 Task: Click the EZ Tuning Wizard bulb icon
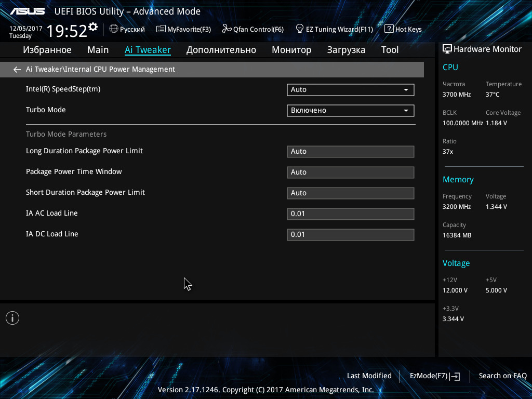pos(300,29)
